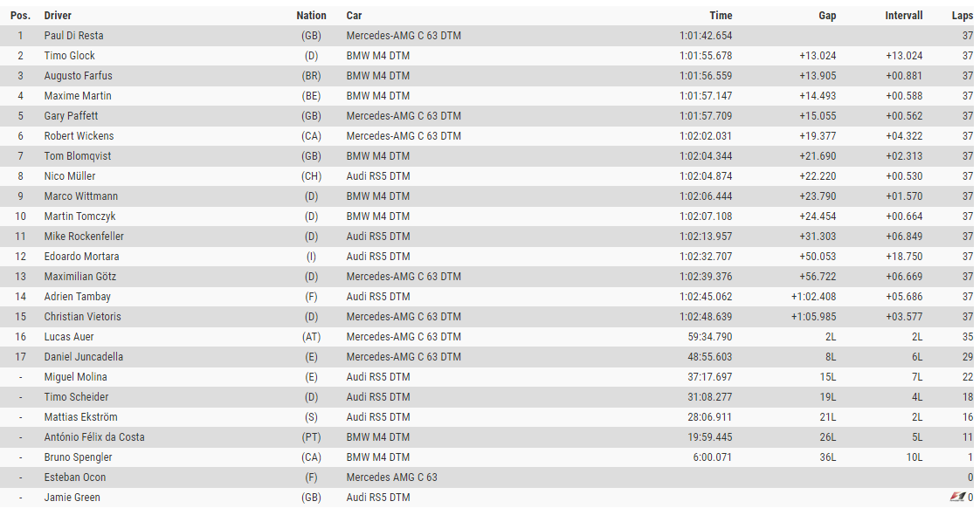Click the Driver column header
Viewport: 980px width, 515px height.
click(59, 16)
